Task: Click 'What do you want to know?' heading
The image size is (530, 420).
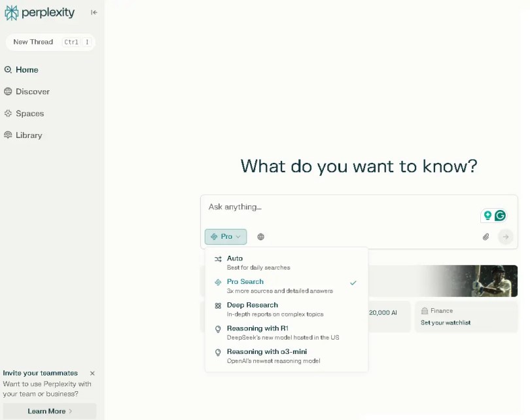Action: click(x=359, y=166)
